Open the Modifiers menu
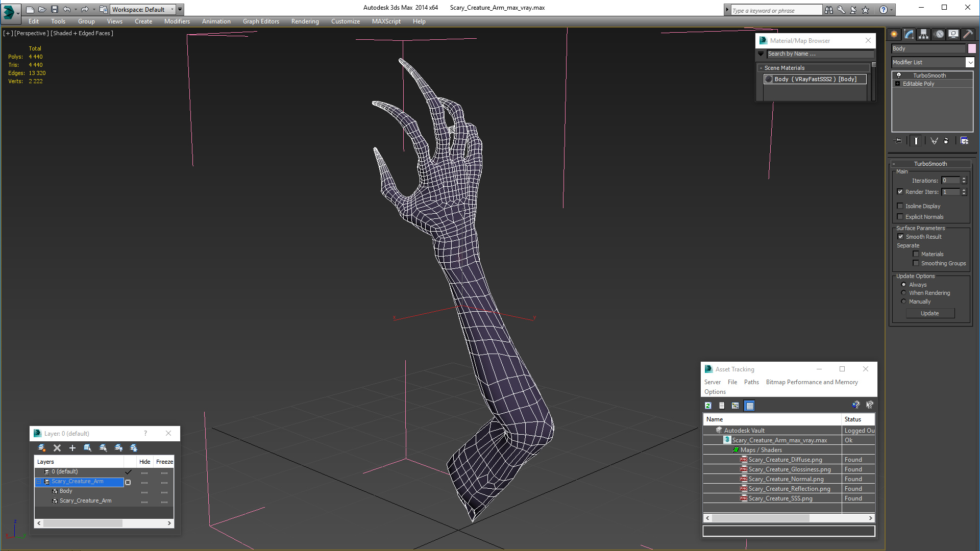Image resolution: width=980 pixels, height=551 pixels. (x=177, y=21)
